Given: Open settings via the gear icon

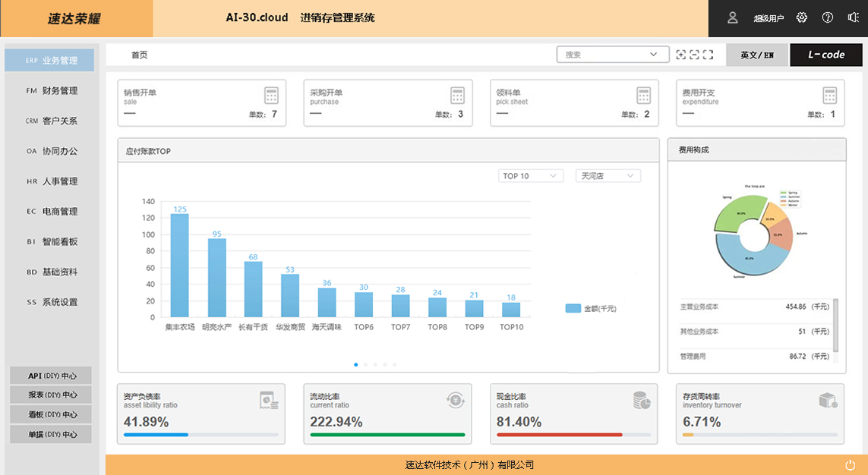Looking at the screenshot, I should 801,17.
